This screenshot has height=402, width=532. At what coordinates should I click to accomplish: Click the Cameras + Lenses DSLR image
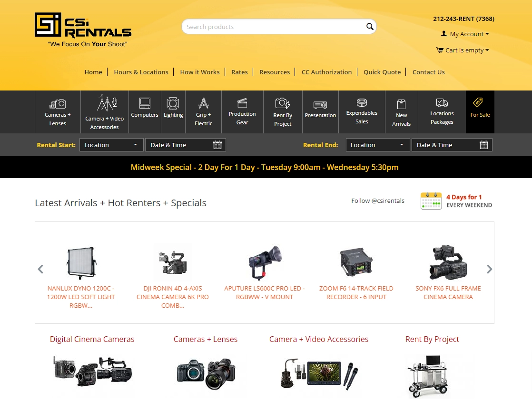(x=206, y=373)
